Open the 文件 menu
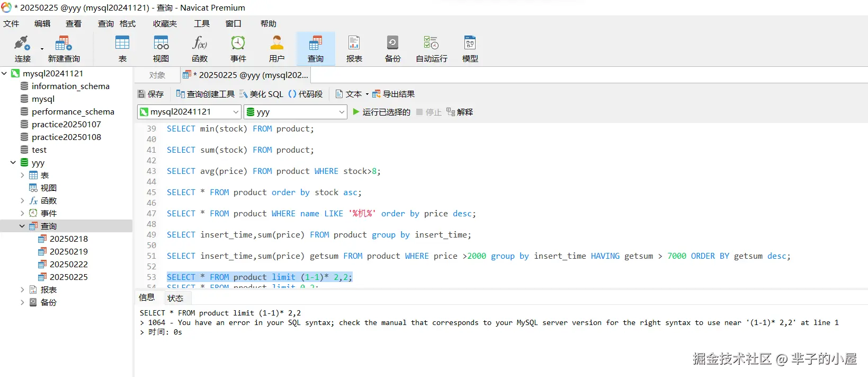Viewport: 868px width, 377px height. click(x=11, y=23)
